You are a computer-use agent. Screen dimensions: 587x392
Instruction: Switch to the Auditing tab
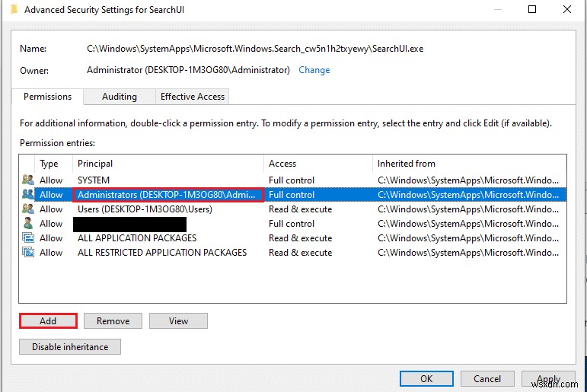[120, 97]
